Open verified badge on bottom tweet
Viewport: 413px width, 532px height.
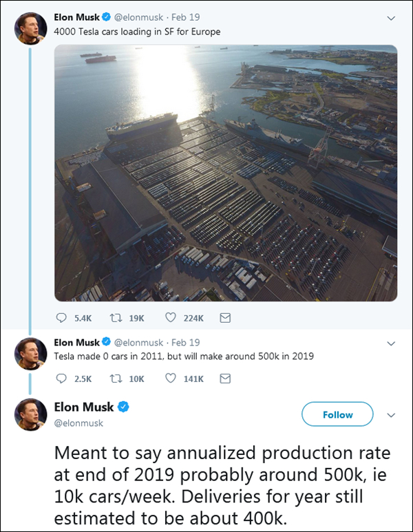point(123,407)
